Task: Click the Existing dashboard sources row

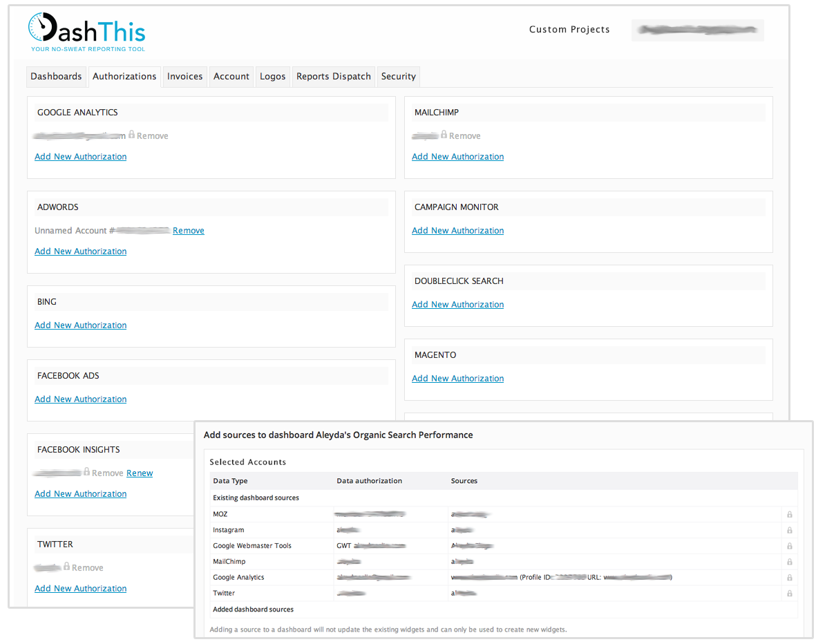Action: click(504, 498)
